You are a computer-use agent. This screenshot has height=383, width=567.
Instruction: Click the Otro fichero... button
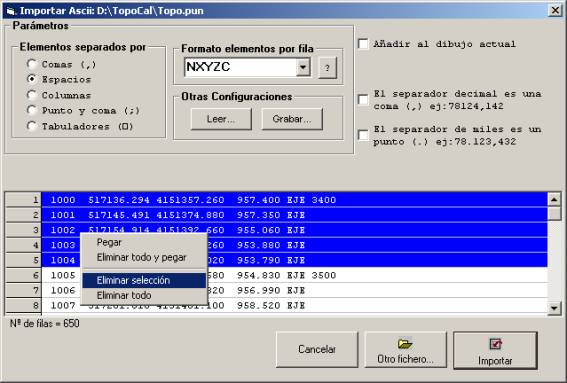[x=405, y=349]
